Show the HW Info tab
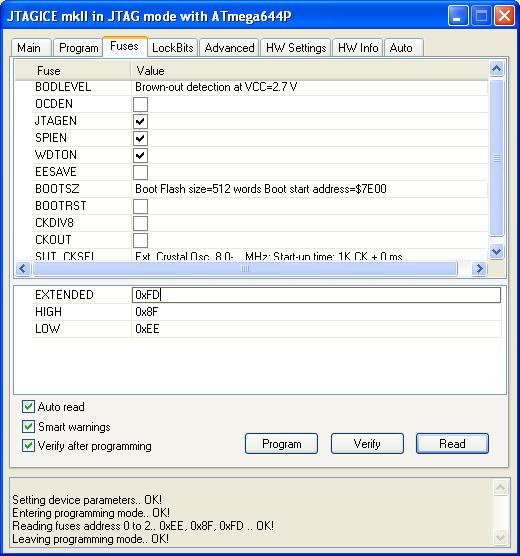Screen dimensions: 520x556 pyautogui.click(x=358, y=48)
